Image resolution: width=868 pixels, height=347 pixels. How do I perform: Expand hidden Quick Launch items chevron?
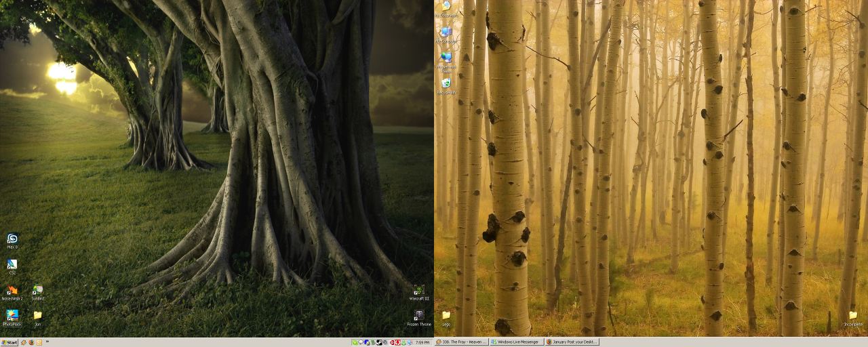click(x=47, y=342)
